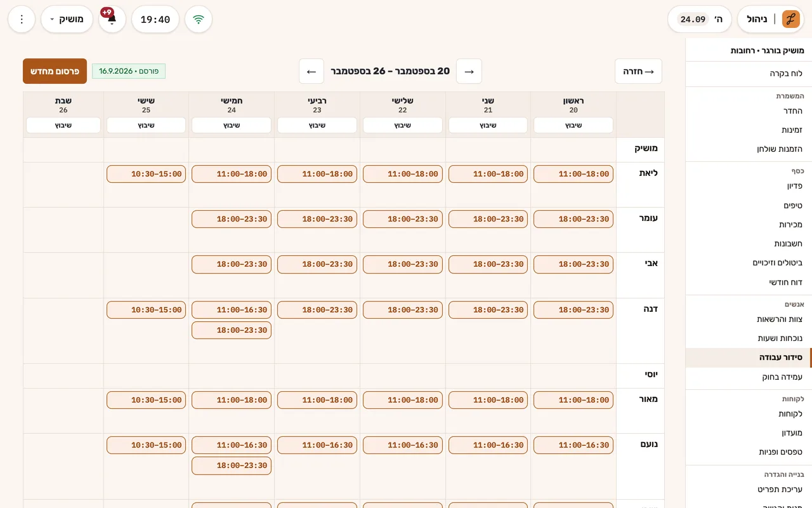Open טיפים in the sidebar
Screen dimensions: 812x508
pos(749,206)
